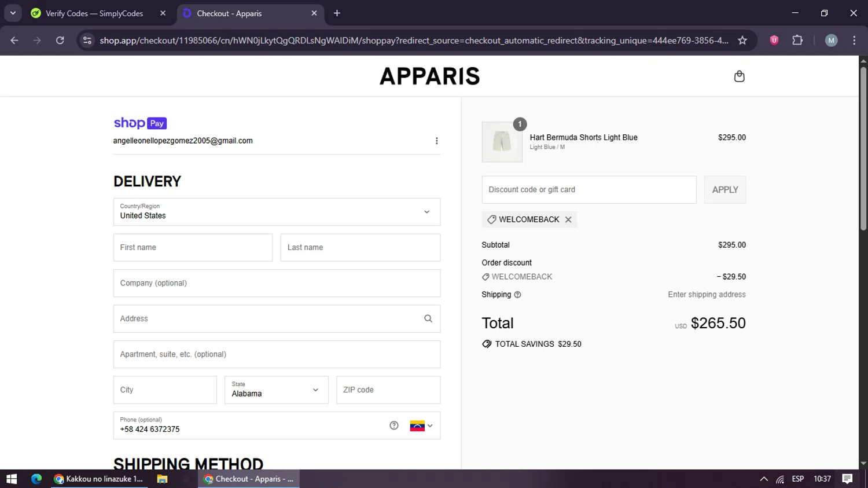Open File Explorer from the taskbar
868x488 pixels.
[x=162, y=479]
